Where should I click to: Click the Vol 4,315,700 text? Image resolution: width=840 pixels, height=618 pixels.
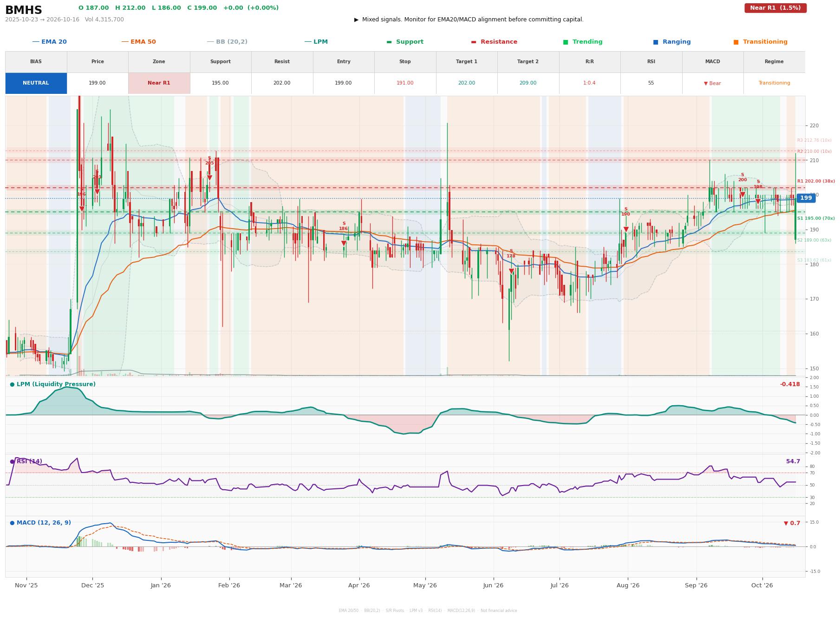click(104, 20)
